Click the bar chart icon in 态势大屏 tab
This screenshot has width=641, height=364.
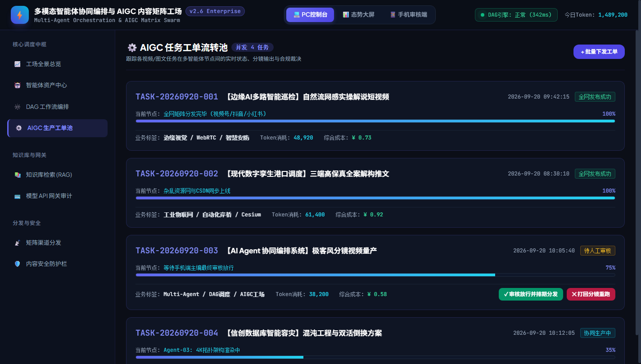(346, 14)
